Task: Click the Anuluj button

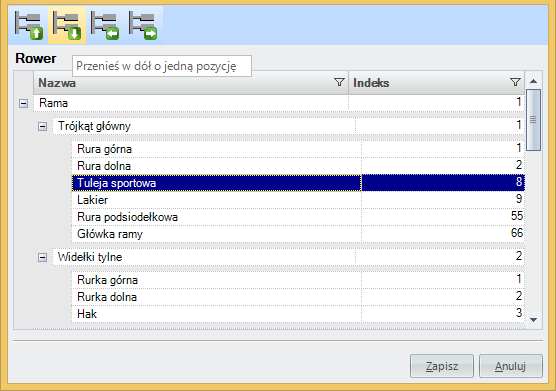Action: (x=511, y=366)
